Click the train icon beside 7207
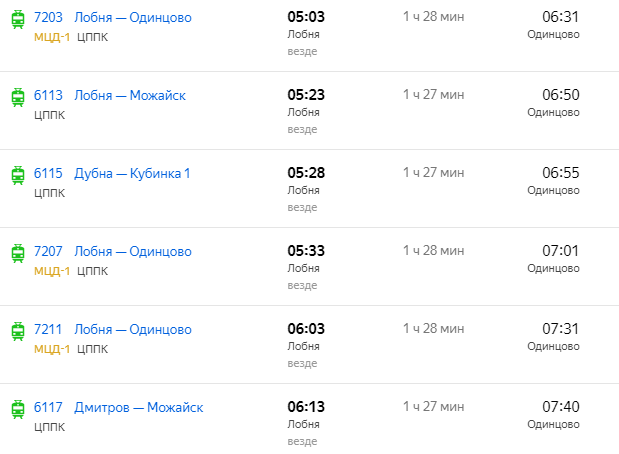The width and height of the screenshot is (619, 454). 18,253
